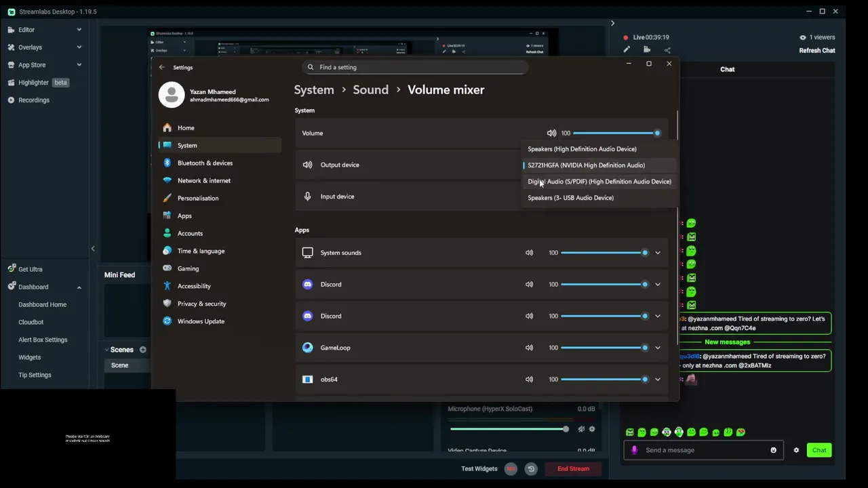Collapse Streamlabs sidebar arrow
This screenshot has height=488, width=868.
93,249
